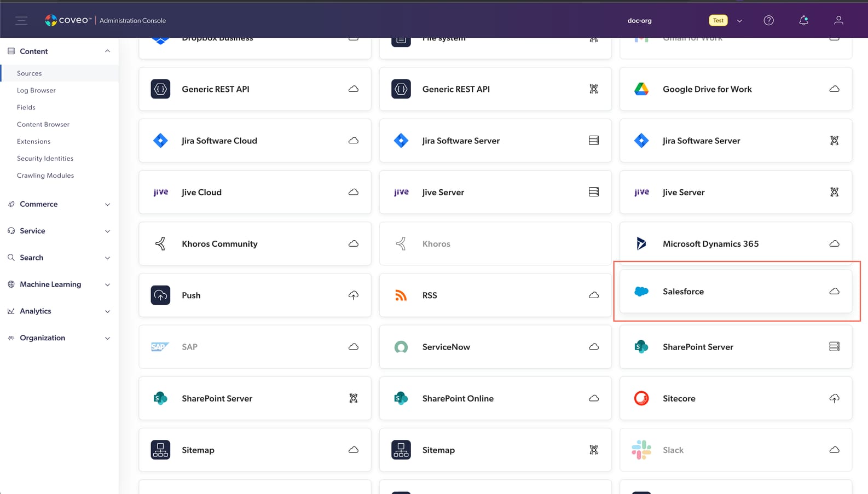Select the Google Drive for Work logo
This screenshot has width=868, height=494.
(641, 89)
